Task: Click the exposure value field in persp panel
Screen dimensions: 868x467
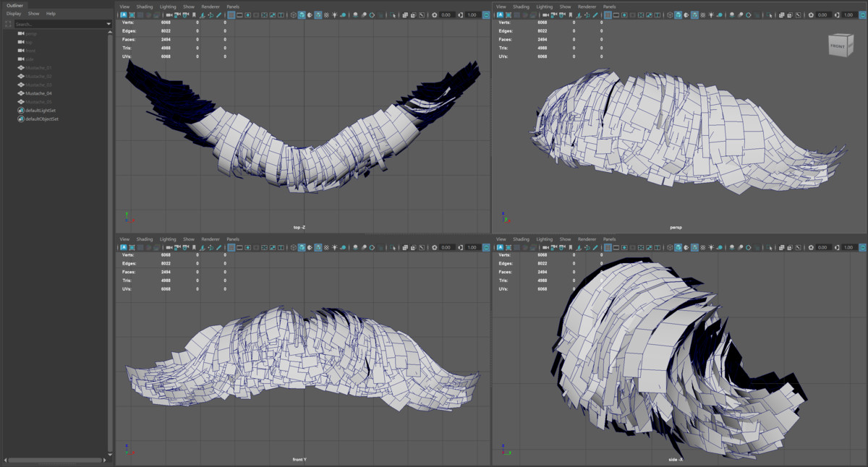Action: coord(822,14)
